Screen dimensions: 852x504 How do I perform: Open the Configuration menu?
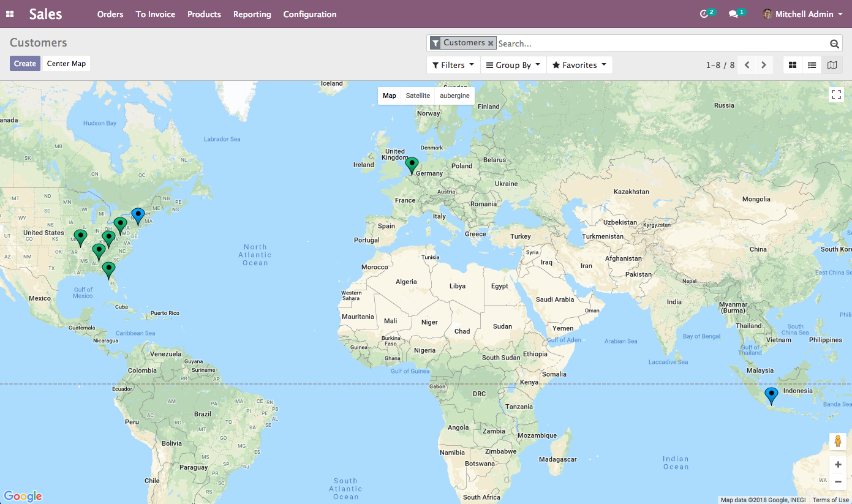[x=310, y=14]
